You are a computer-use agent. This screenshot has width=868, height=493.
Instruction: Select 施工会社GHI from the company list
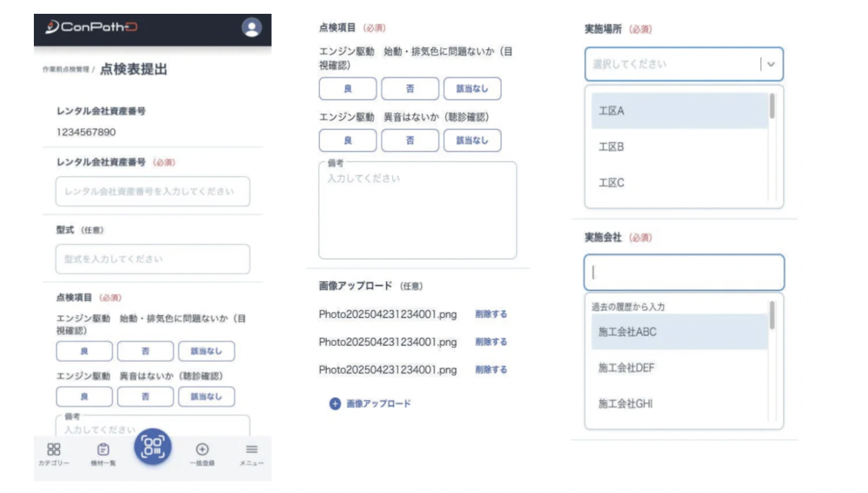click(x=625, y=404)
